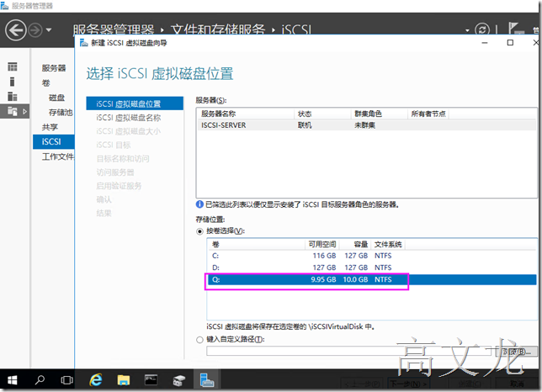
Task: Click the Server Manager title bar icon
Action: click(4, 6)
